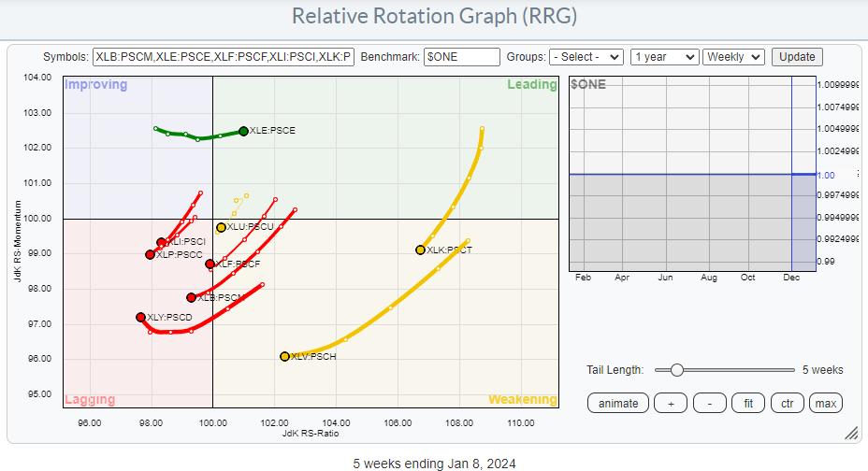
Task: Select the XLP:PSCC red marker
Action: [x=150, y=254]
